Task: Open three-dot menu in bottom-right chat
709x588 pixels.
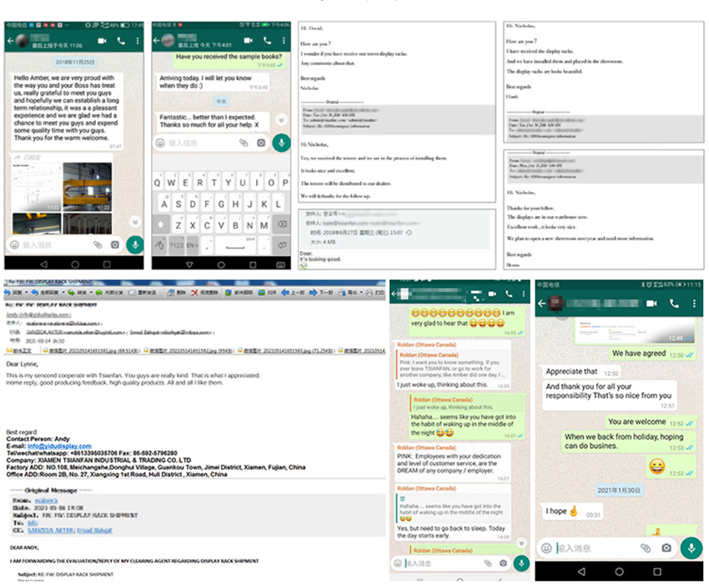Action: (x=694, y=304)
